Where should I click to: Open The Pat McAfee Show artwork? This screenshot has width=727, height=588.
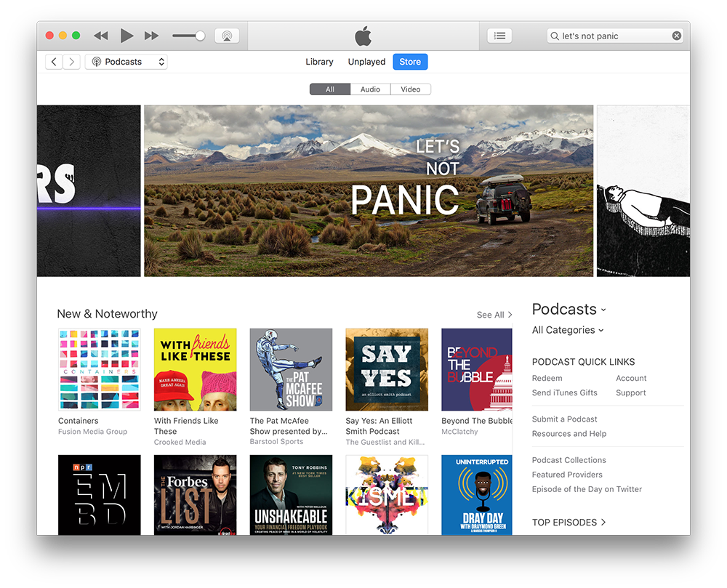[292, 370]
